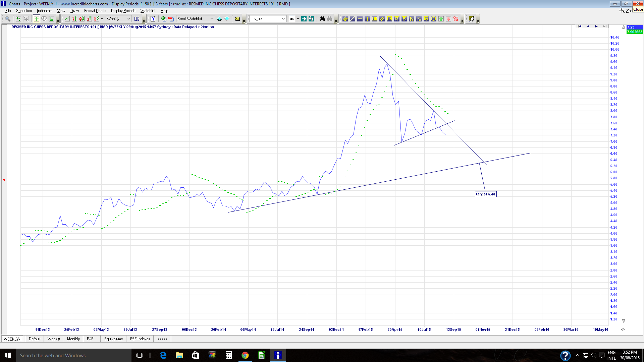Select the Fibonacci retracement Fr tool
644x362 pixels.
pyautogui.click(x=412, y=19)
